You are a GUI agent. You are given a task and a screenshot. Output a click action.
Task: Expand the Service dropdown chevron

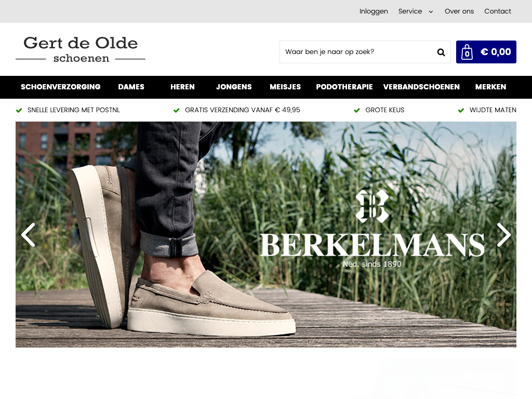point(431,11)
